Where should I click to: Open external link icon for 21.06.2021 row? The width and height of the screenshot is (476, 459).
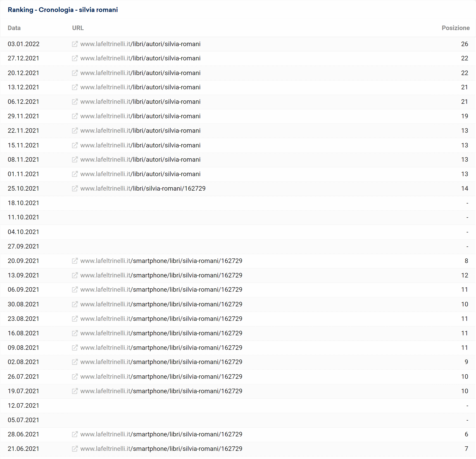(75, 449)
